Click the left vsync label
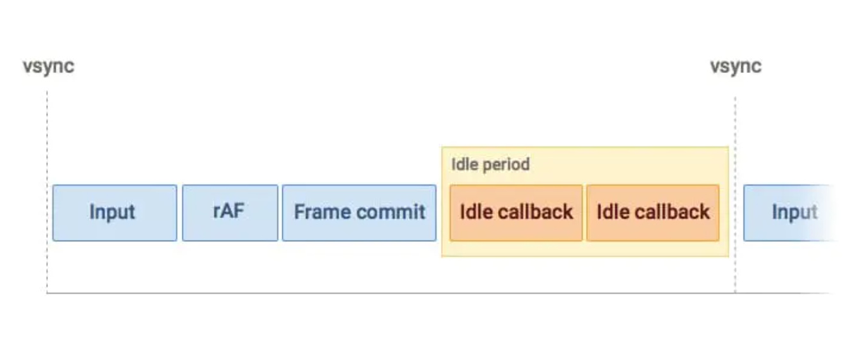 pyautogui.click(x=48, y=67)
